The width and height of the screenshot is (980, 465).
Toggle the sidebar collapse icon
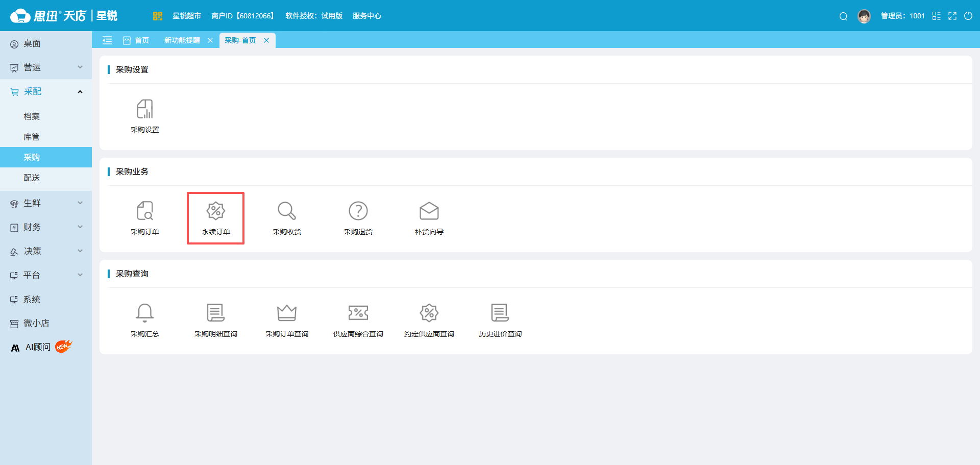click(107, 40)
